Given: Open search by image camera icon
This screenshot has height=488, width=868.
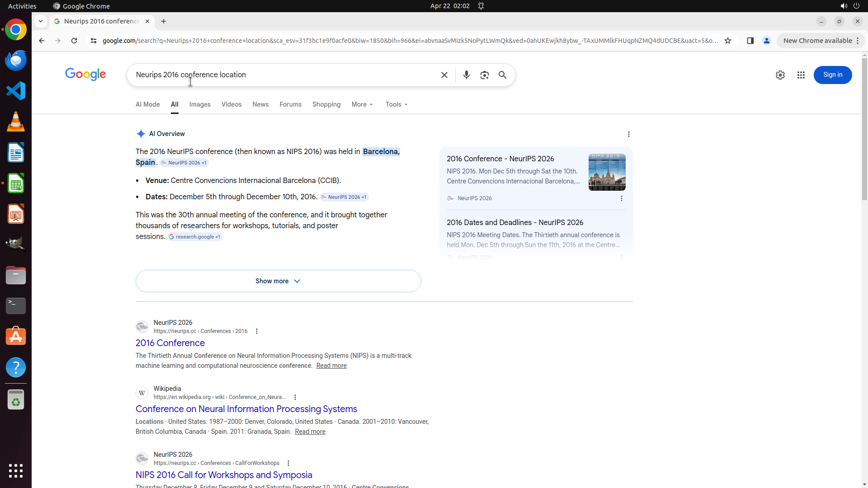Looking at the screenshot, I should tap(484, 75).
